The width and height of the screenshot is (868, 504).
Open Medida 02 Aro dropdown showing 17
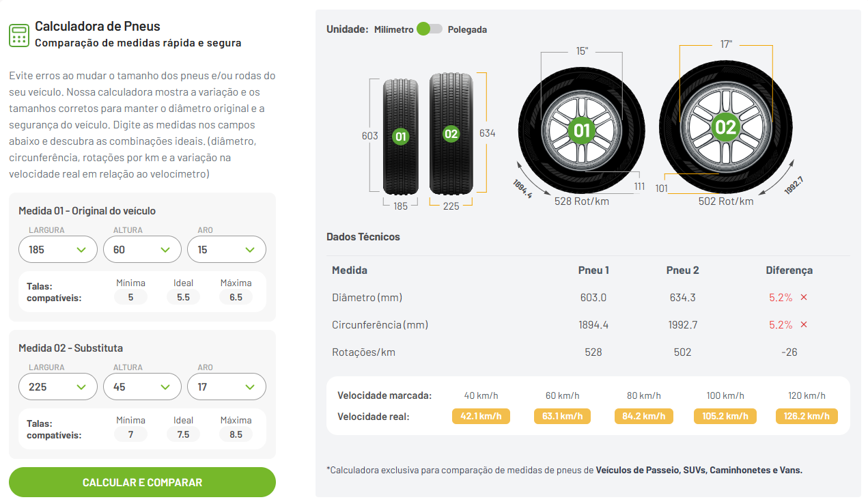227,387
